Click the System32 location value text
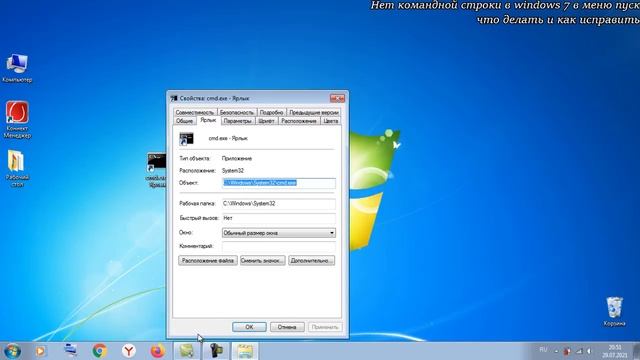 pyautogui.click(x=233, y=171)
